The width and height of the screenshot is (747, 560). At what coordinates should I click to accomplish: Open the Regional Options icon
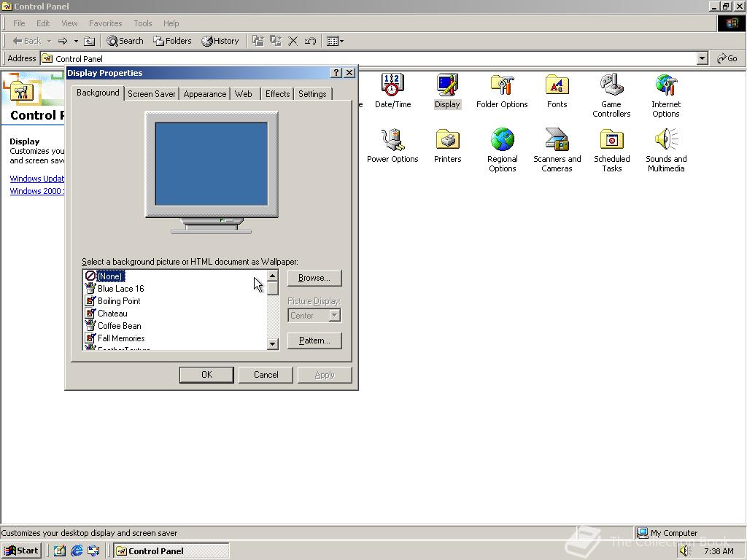(502, 150)
